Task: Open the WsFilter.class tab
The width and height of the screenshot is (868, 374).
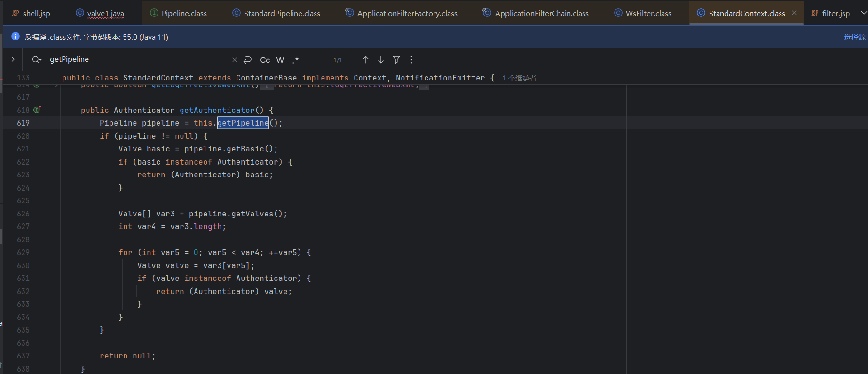Action: pyautogui.click(x=648, y=13)
